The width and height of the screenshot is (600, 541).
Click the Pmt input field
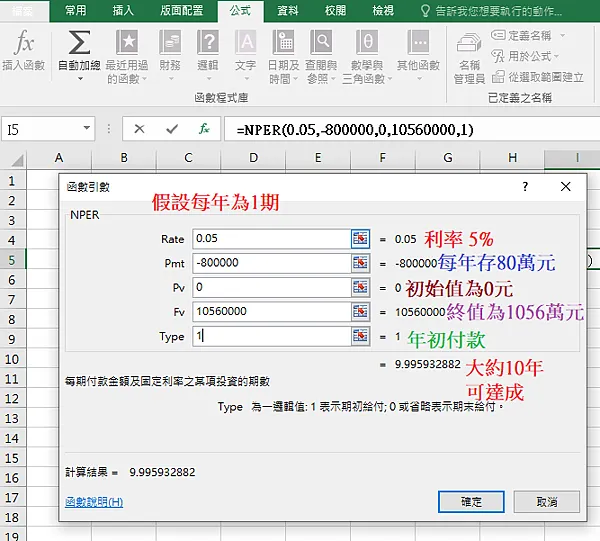click(272, 263)
